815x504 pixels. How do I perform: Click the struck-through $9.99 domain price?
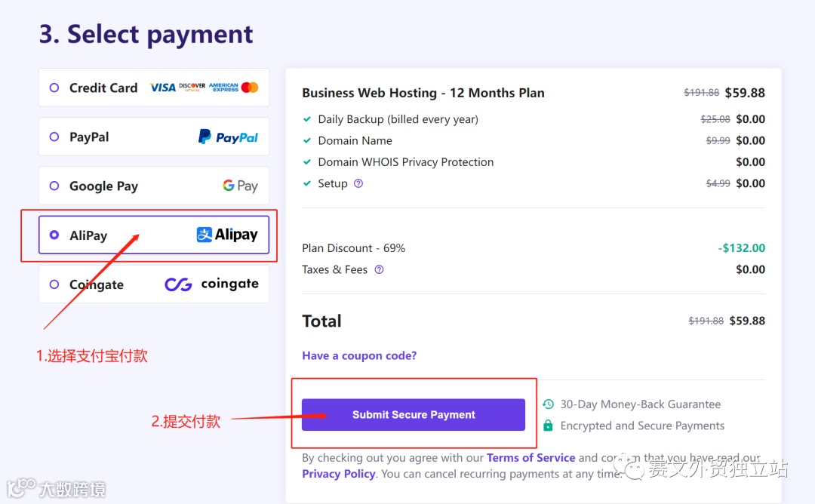pos(718,141)
